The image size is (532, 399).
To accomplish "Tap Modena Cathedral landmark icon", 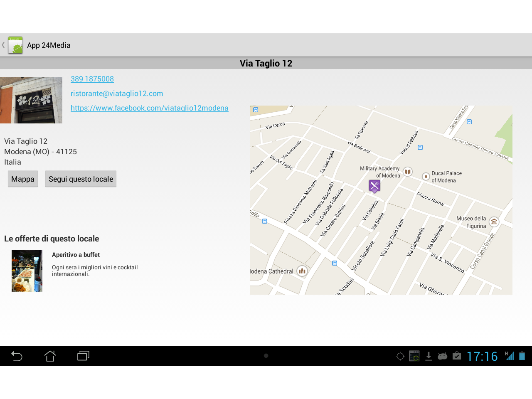I will pos(302,271).
